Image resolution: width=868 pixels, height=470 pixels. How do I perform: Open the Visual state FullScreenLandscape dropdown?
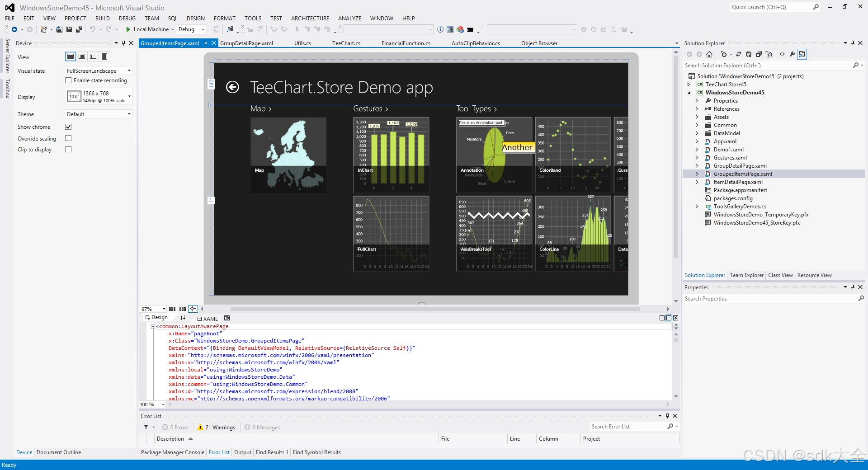point(99,71)
